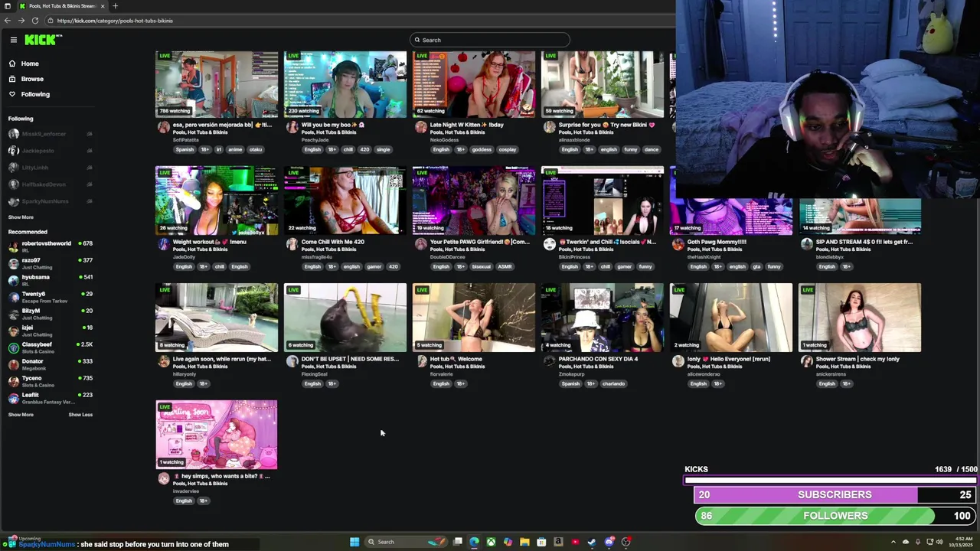This screenshot has width=980, height=551.
Task: Open recommended channel Tyceno
Action: [50, 381]
